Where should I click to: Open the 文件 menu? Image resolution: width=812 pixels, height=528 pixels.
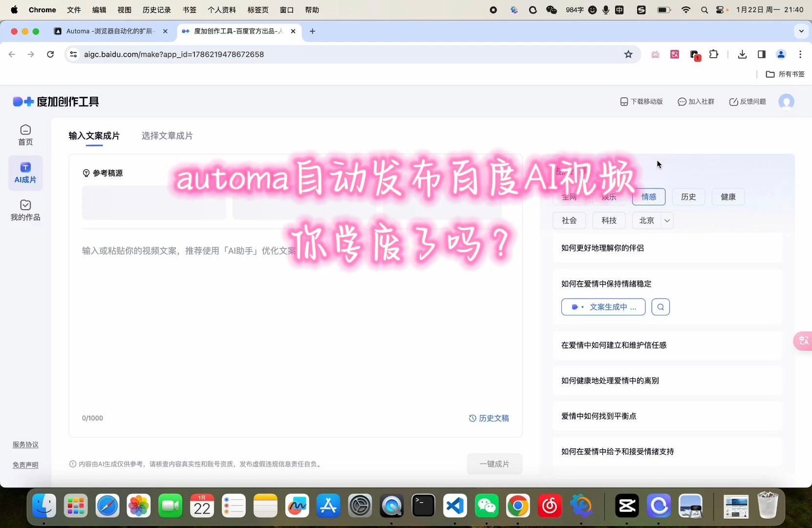(74, 10)
